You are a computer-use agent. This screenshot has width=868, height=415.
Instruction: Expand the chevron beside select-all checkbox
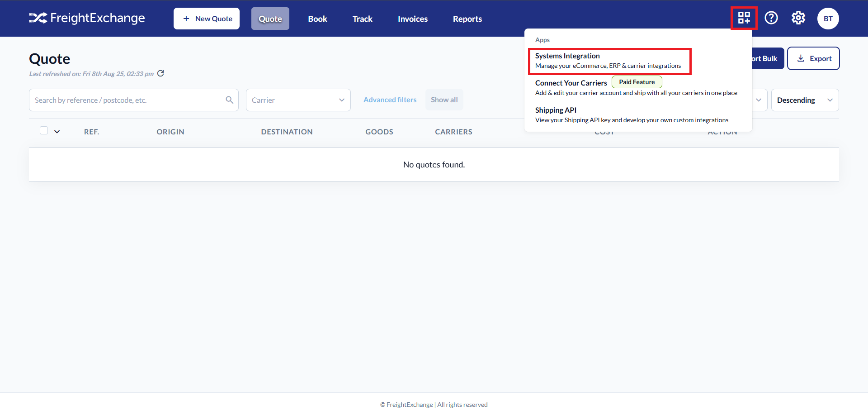[57, 132]
